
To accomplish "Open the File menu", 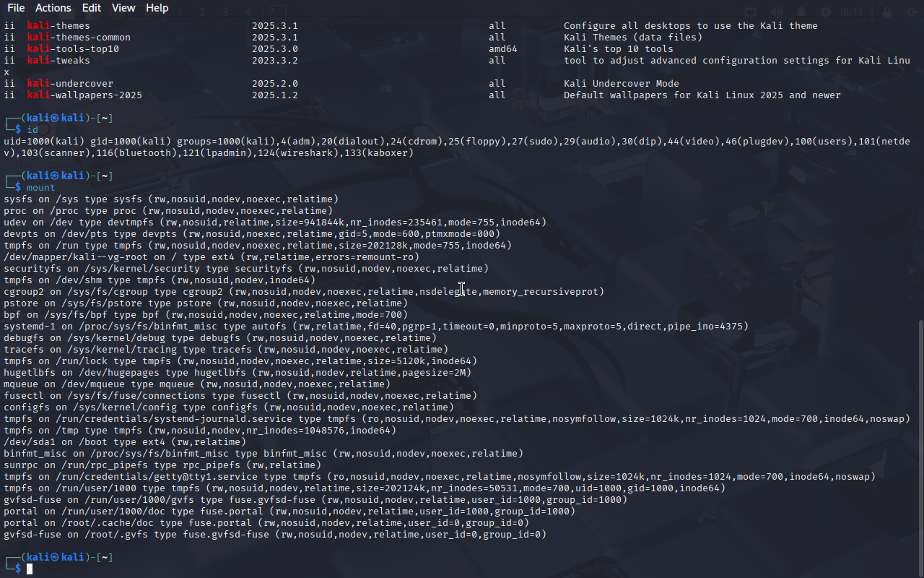I will click(16, 8).
